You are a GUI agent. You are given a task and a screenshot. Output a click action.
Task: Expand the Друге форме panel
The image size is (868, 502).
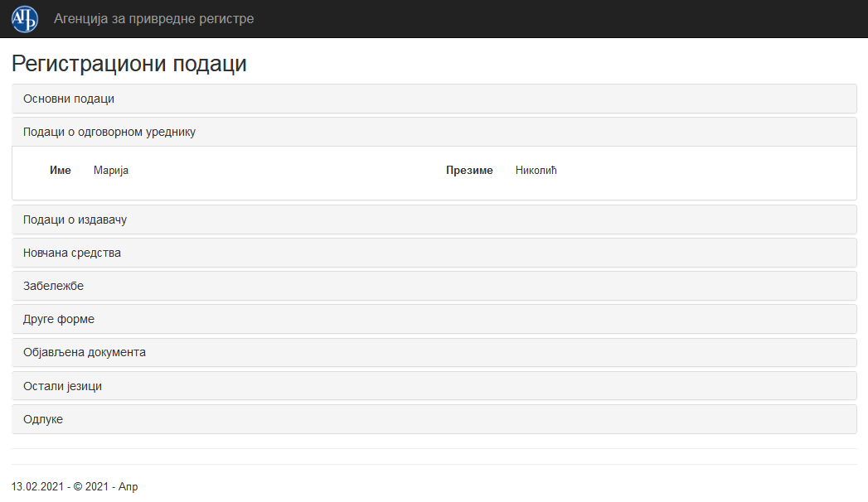(59, 319)
